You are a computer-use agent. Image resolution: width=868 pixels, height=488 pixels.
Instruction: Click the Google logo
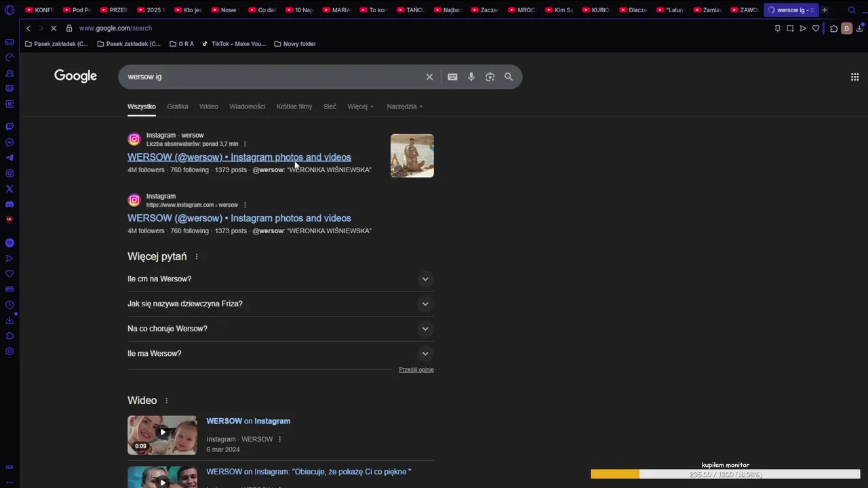point(75,76)
